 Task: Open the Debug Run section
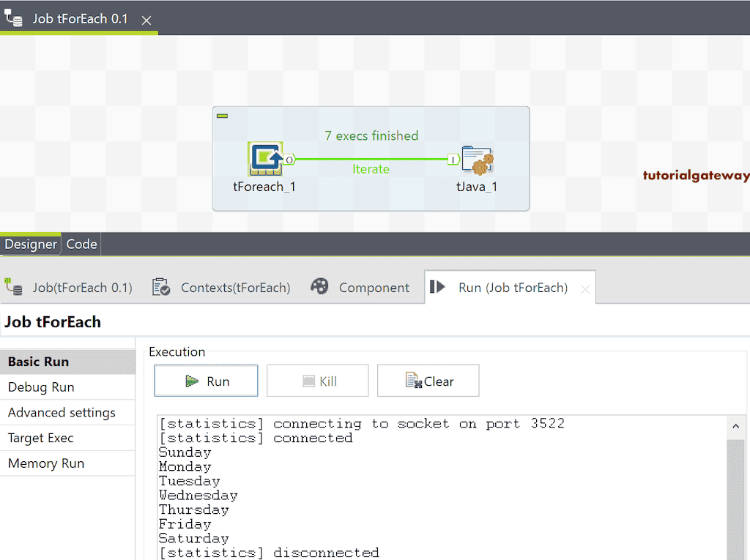pos(38,387)
